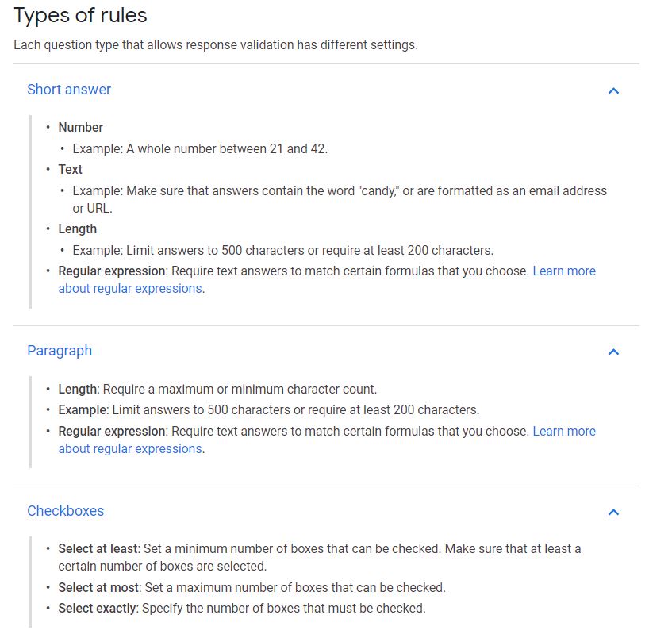
Task: Click the Types of rules heading
Action: pos(80,15)
